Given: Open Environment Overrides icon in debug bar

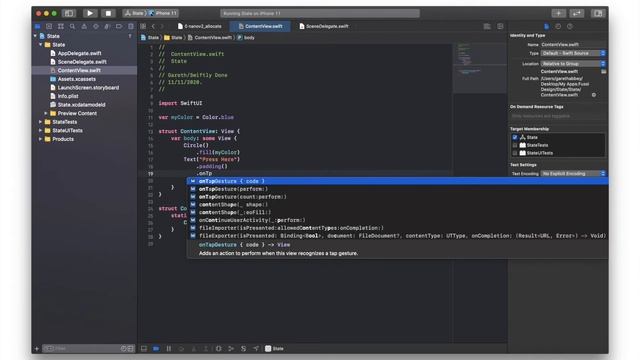Looking at the screenshot, I should (243, 349).
